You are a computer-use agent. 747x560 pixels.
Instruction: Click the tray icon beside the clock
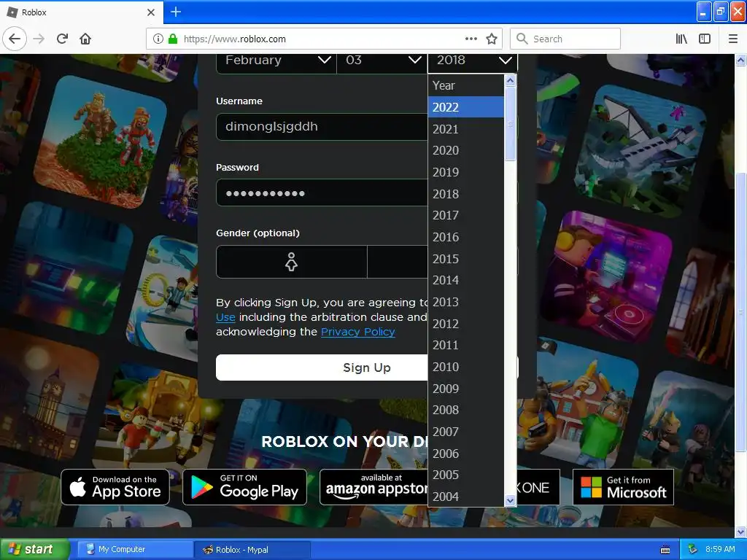pyautogui.click(x=693, y=549)
